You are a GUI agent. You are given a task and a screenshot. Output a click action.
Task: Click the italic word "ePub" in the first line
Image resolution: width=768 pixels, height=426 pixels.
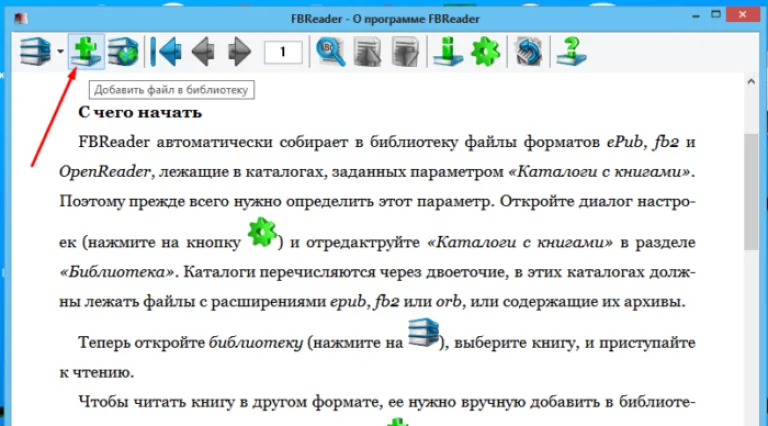pos(624,142)
